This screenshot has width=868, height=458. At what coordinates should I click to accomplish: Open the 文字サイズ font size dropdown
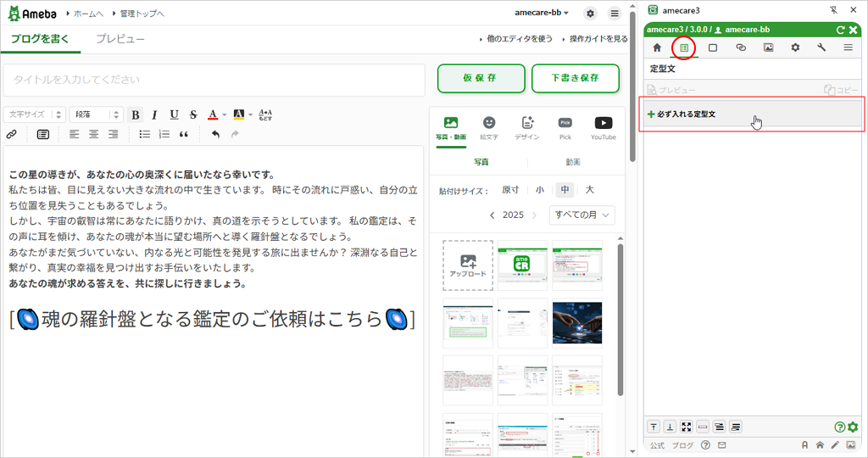click(x=34, y=114)
